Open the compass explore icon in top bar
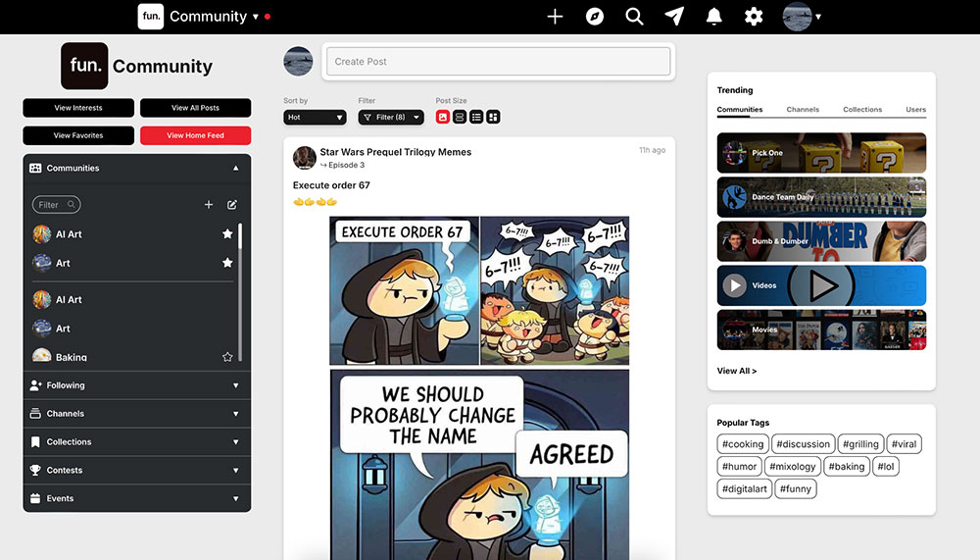This screenshot has width=980, height=560. tap(595, 17)
